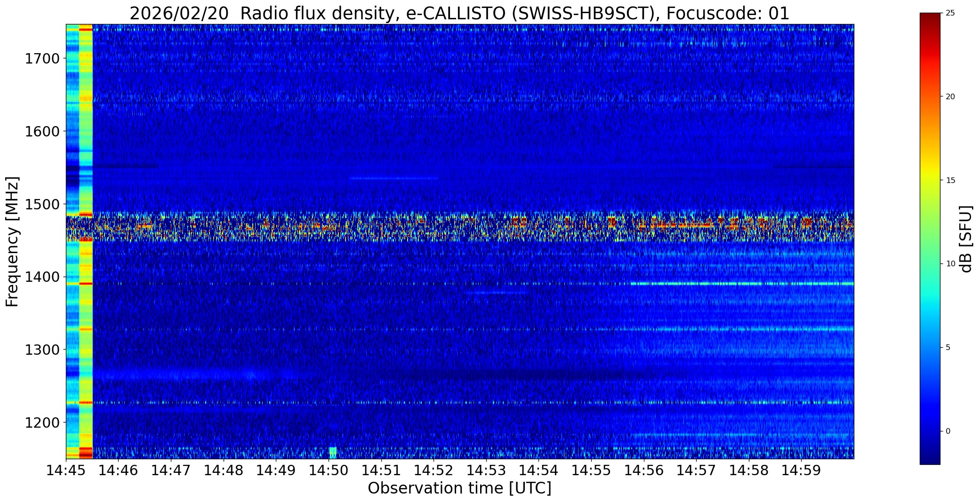The width and height of the screenshot is (980, 502).
Task: Click the yellow-green vertical calibration strip at 14:45
Action: pos(86,241)
